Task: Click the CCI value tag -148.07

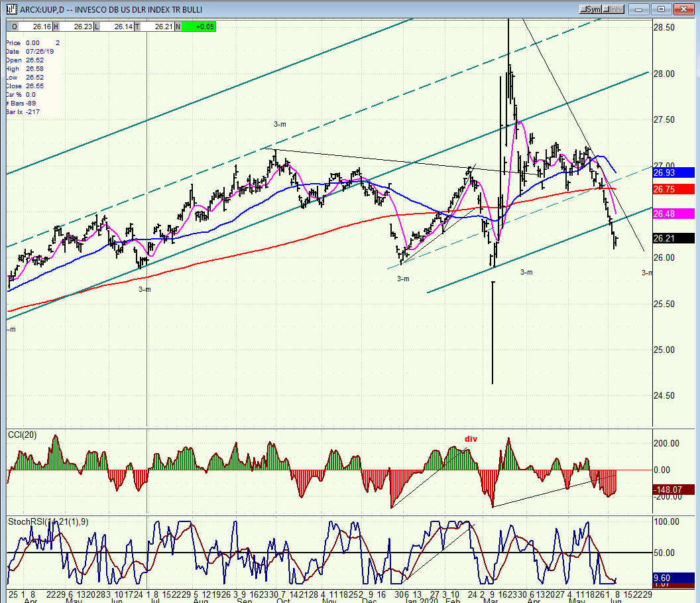Action: (x=673, y=490)
